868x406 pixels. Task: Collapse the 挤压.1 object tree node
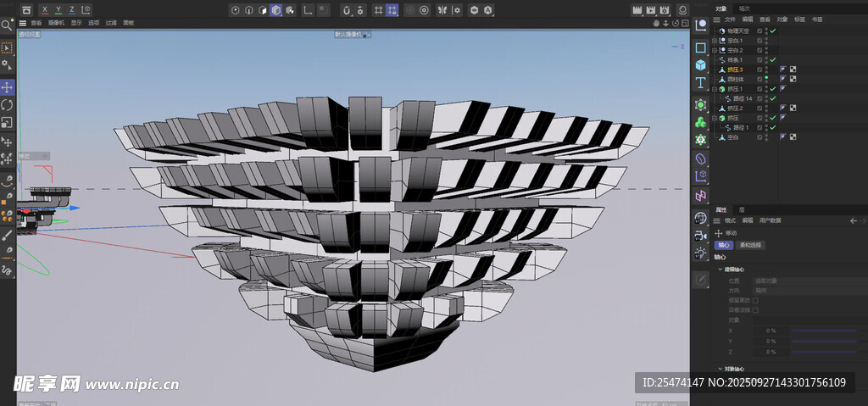(x=715, y=89)
